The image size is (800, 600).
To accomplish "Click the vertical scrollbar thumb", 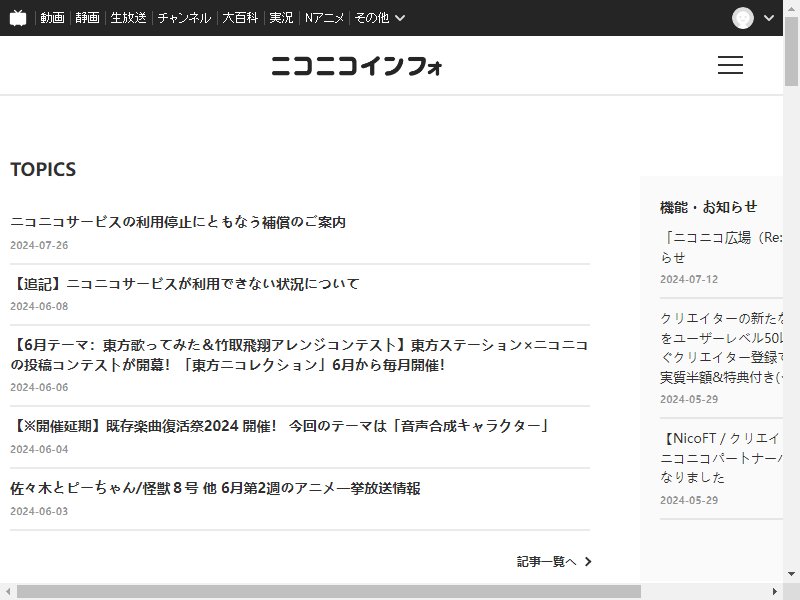I will point(791,51).
